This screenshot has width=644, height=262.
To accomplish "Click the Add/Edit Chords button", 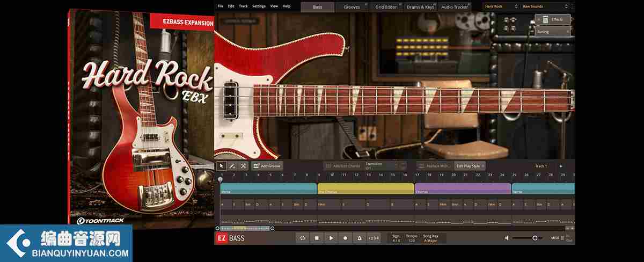I will point(343,166).
